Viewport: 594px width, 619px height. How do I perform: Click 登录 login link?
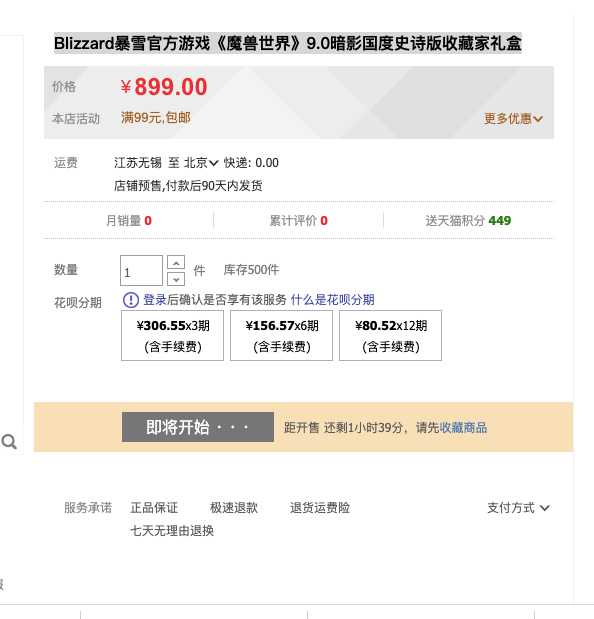(x=155, y=300)
